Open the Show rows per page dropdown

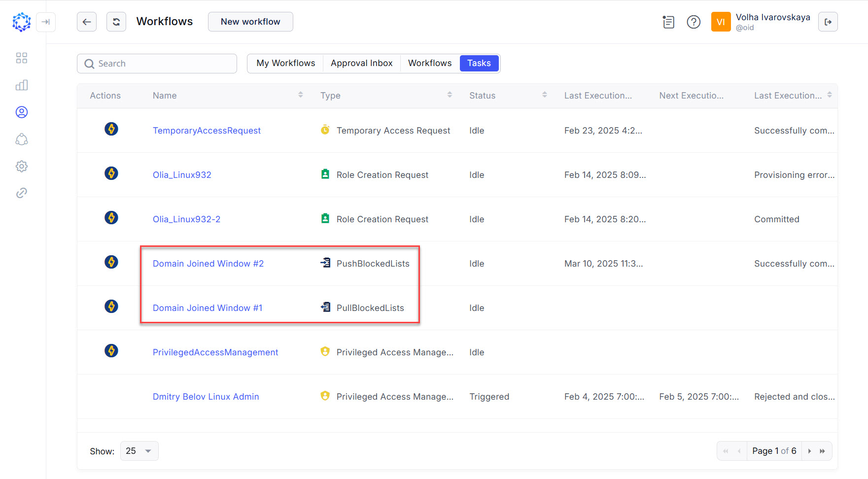pos(139,450)
